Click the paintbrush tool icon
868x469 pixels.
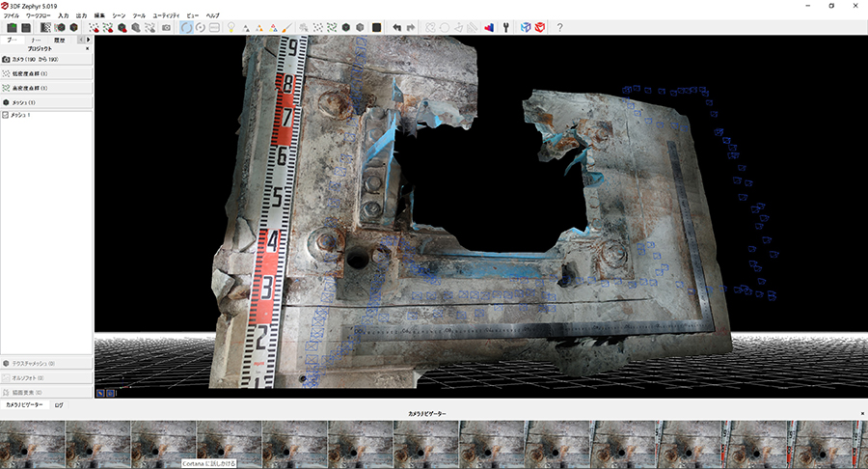(286, 27)
